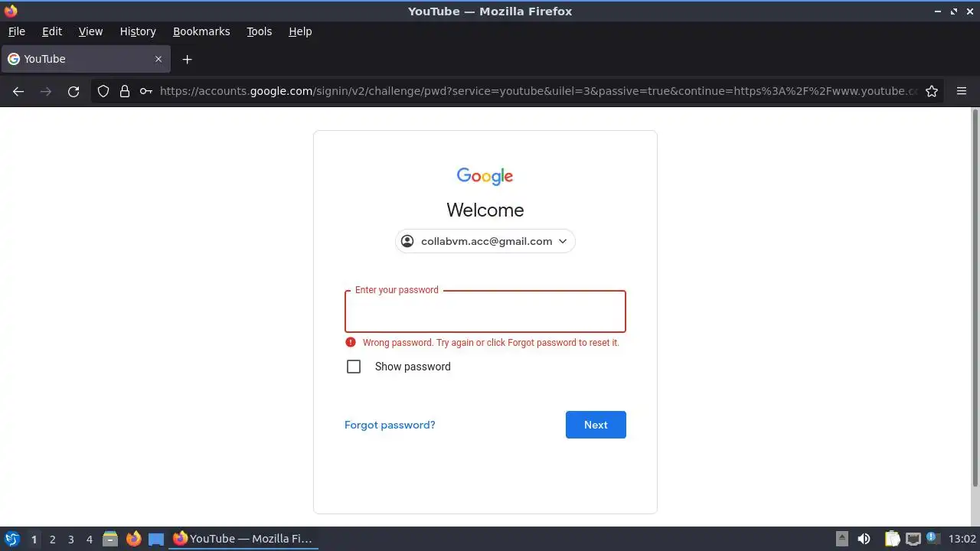Image resolution: width=980 pixels, height=551 pixels.
Task: Bookmark this page with the star icon
Action: click(932, 91)
